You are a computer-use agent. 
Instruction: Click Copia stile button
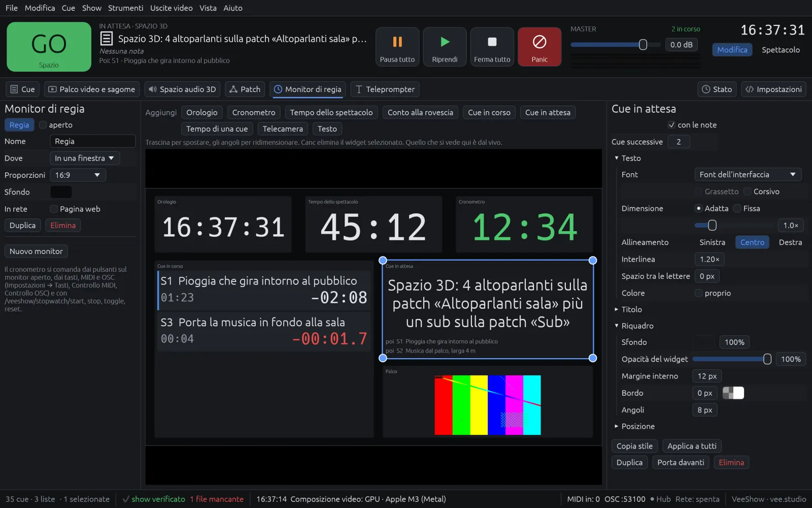click(x=634, y=446)
